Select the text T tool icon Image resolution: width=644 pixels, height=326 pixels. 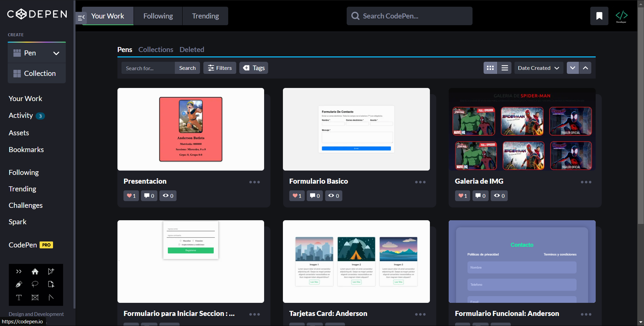19,297
